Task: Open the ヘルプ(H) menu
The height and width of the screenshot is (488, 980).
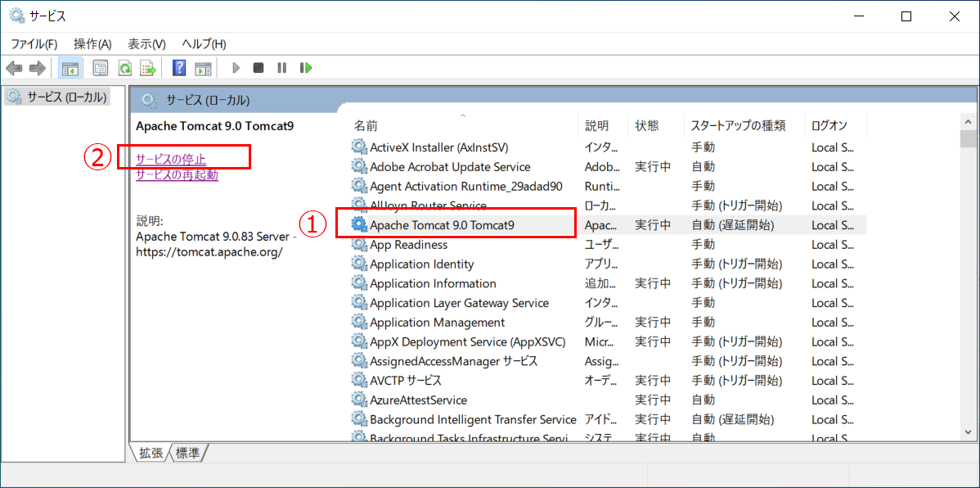Action: click(x=204, y=44)
